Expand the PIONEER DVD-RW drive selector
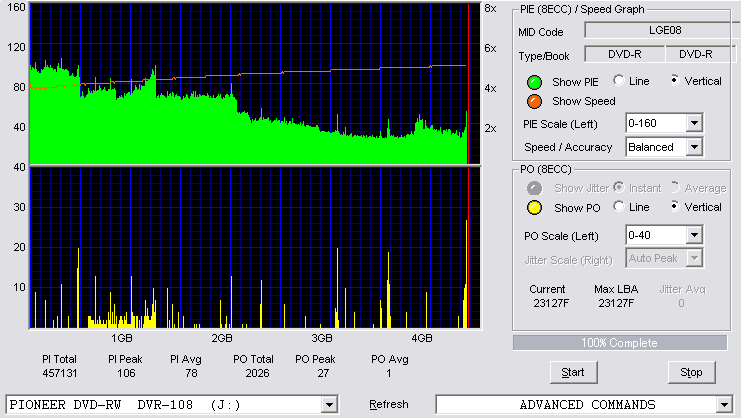 point(329,405)
